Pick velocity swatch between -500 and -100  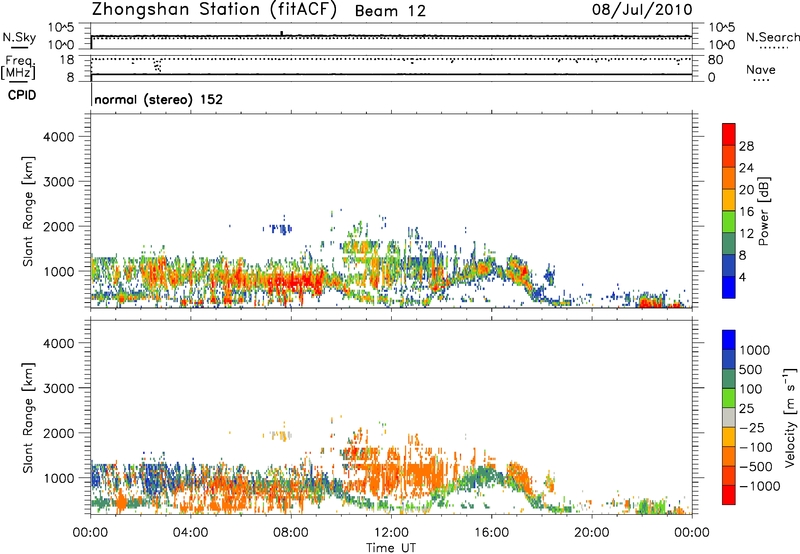pyautogui.click(x=729, y=457)
